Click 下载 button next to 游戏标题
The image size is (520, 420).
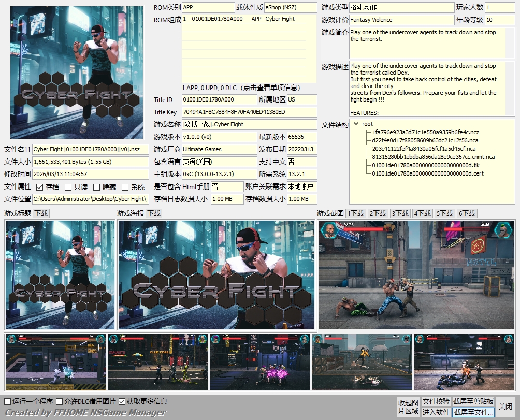[41, 213]
